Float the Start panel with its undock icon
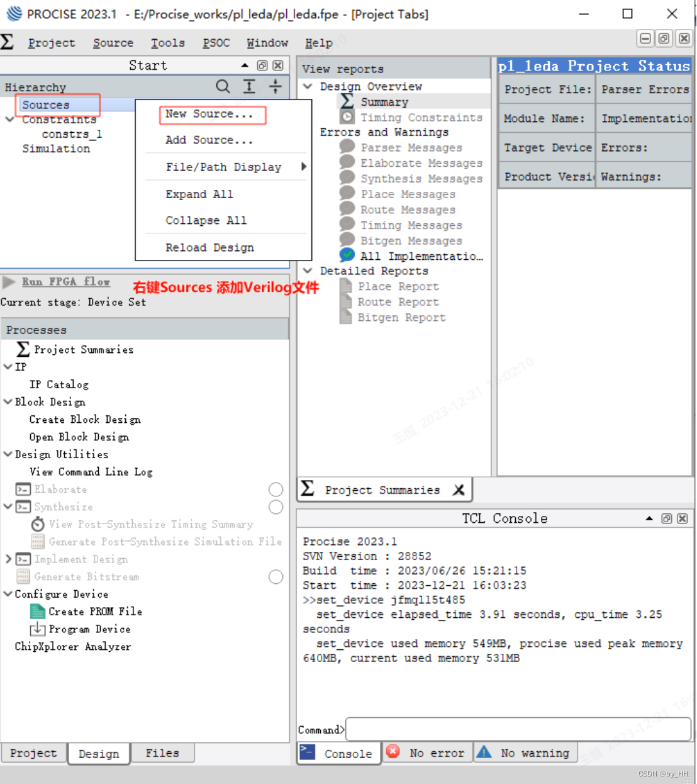Image resolution: width=697 pixels, height=784 pixels. click(262, 65)
